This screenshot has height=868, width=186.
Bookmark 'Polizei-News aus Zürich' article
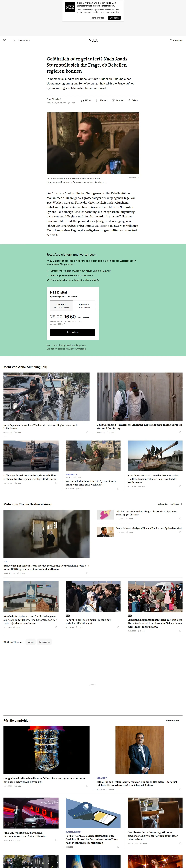(x=118, y=847)
